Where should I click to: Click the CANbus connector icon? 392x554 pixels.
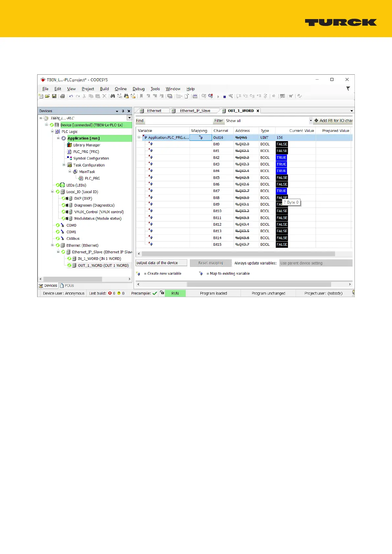coord(62,239)
